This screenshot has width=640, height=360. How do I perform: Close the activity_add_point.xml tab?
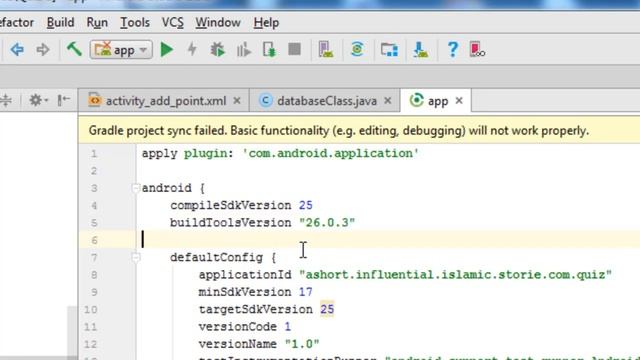(x=237, y=100)
